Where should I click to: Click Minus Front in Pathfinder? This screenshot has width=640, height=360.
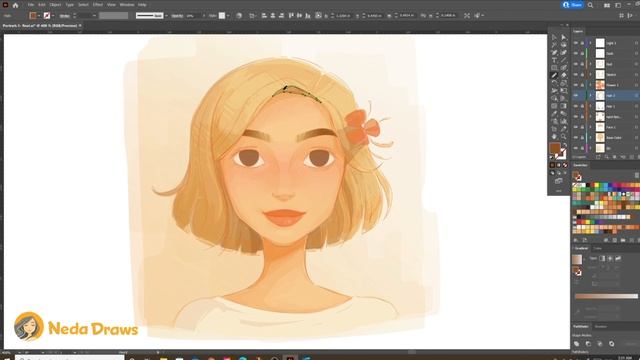tap(588, 344)
